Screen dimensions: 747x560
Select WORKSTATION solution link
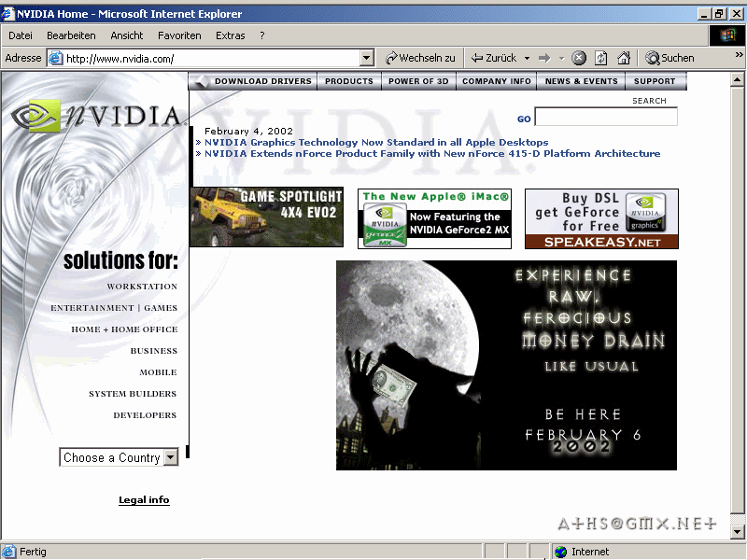pos(142,287)
